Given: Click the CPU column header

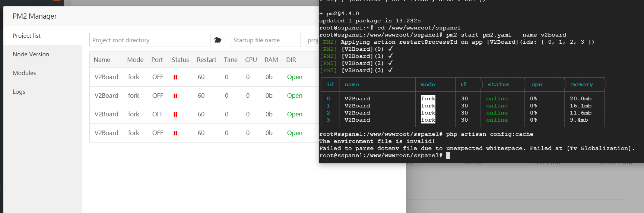Looking at the screenshot, I should (x=251, y=60).
